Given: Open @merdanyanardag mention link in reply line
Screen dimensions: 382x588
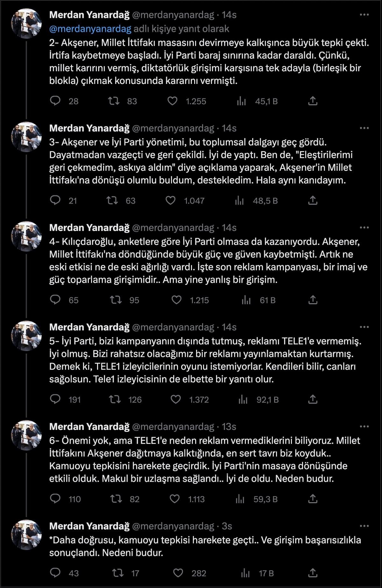Looking at the screenshot, I should 90,29.
